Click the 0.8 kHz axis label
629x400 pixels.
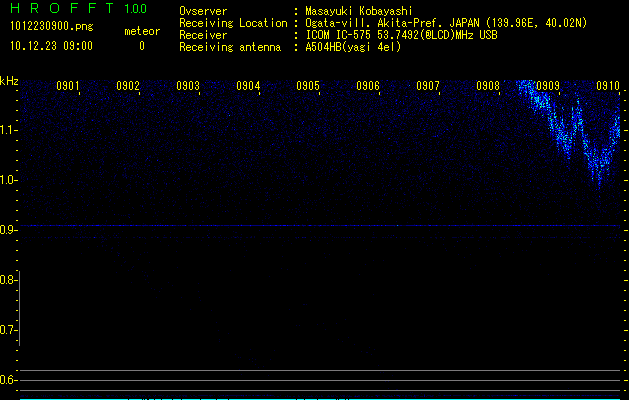7,280
